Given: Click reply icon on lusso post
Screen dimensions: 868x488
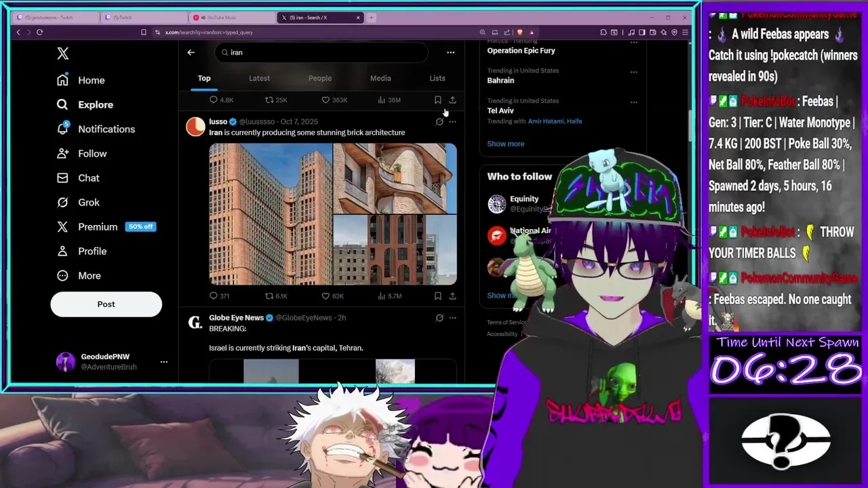Looking at the screenshot, I should point(214,296).
